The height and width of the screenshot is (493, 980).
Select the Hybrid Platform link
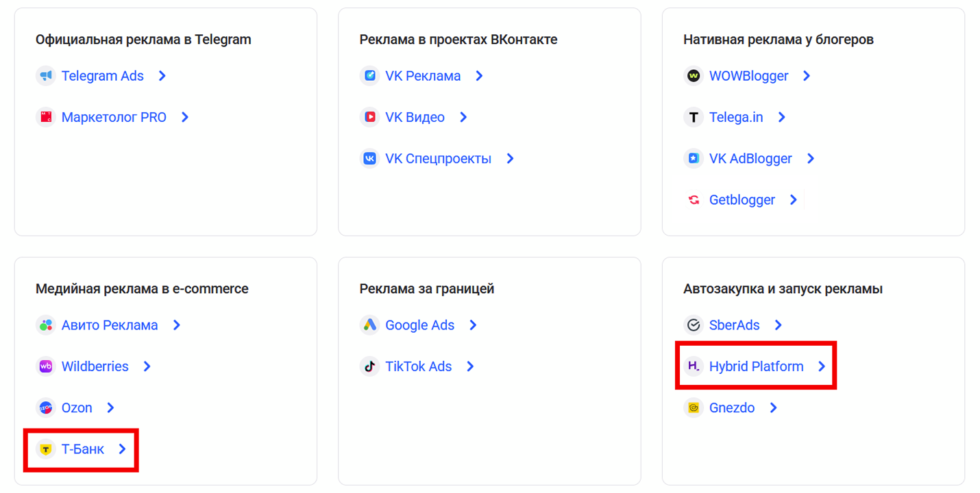[x=756, y=366]
